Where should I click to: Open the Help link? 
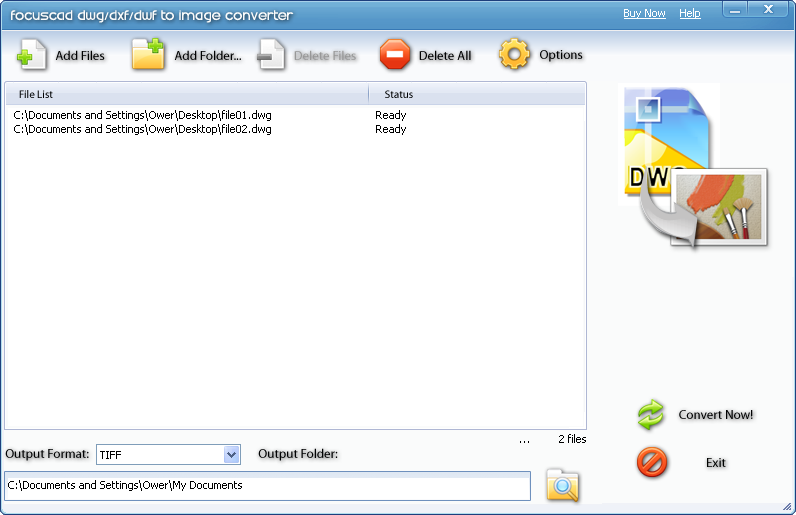tap(690, 13)
